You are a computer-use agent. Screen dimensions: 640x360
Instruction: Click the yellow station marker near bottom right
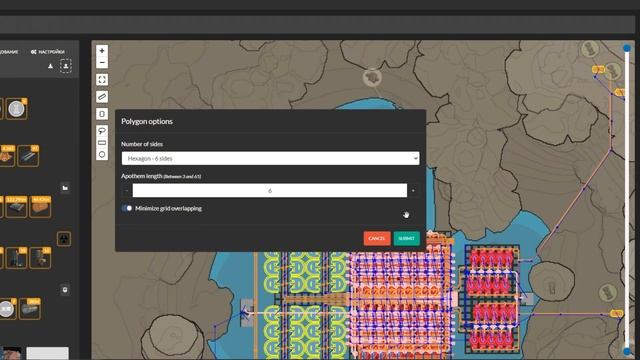(616, 313)
